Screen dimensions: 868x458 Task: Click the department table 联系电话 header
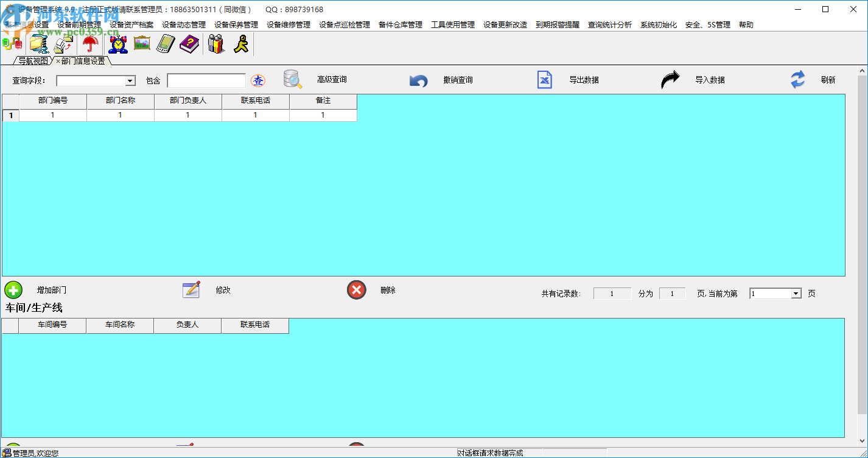(x=256, y=100)
